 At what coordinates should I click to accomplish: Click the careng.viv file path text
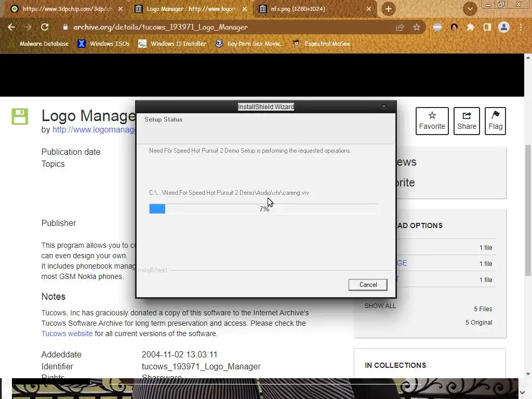click(229, 193)
